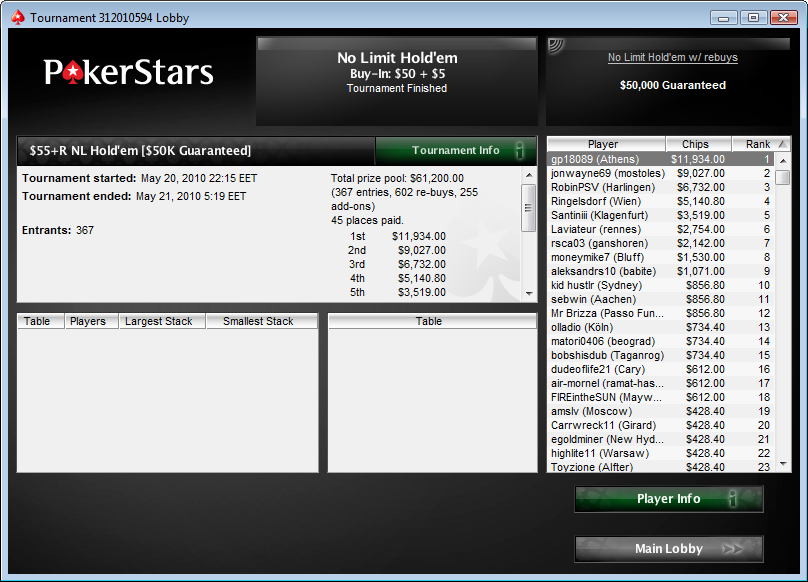Click scroll-down arrow in prize pool panel

coord(529,293)
